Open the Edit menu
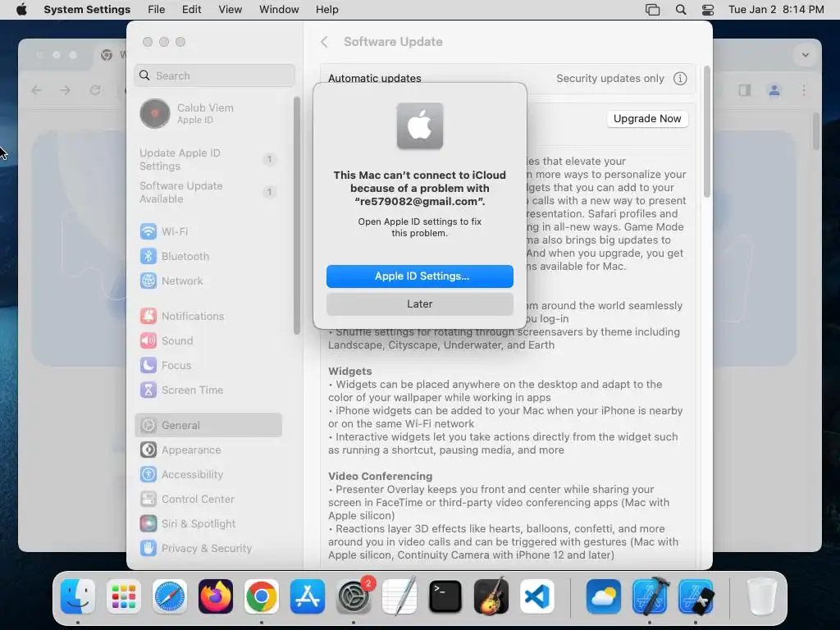Screen dimensions: 840x630 [191, 10]
